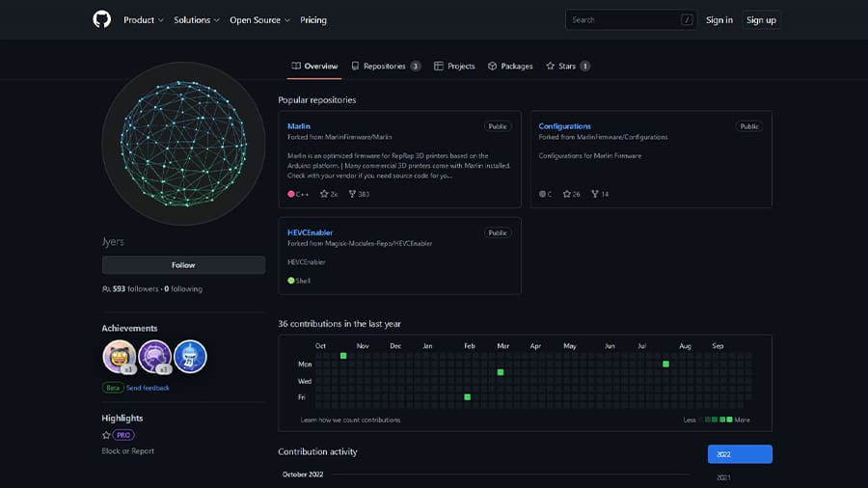Go to the Pricing page
868x488 pixels.
coord(313,20)
